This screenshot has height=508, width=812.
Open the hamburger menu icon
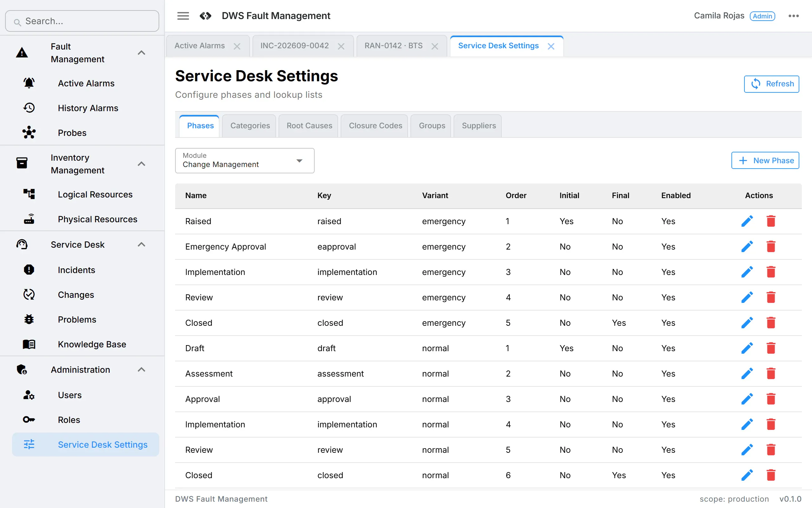[183, 16]
